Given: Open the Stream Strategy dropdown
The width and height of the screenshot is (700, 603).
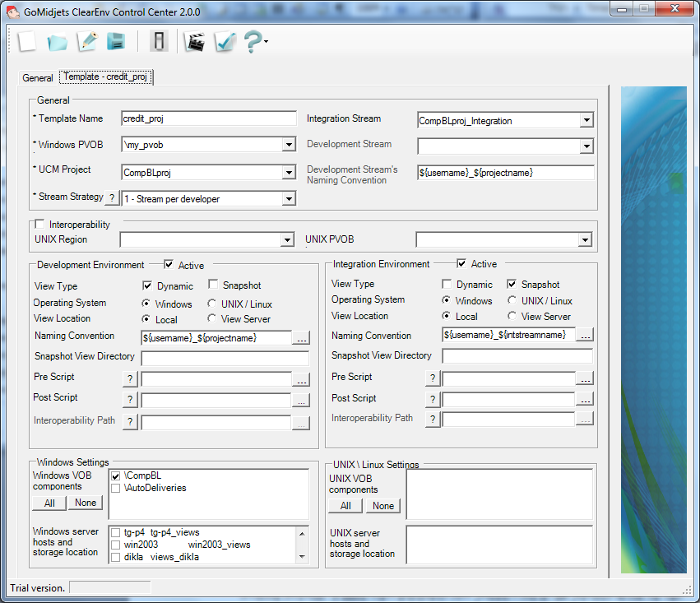Looking at the screenshot, I should (x=288, y=198).
